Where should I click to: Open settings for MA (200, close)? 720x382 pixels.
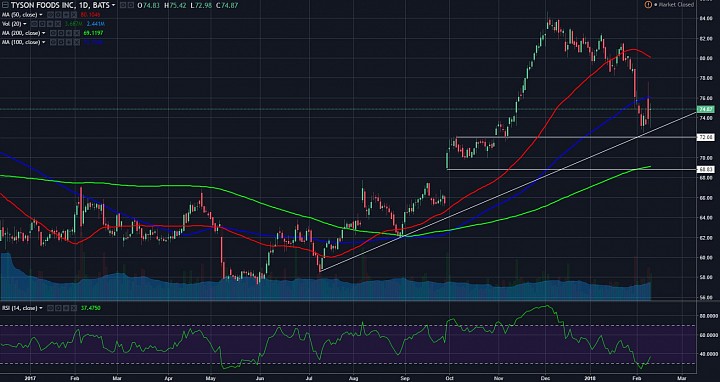click(61, 33)
